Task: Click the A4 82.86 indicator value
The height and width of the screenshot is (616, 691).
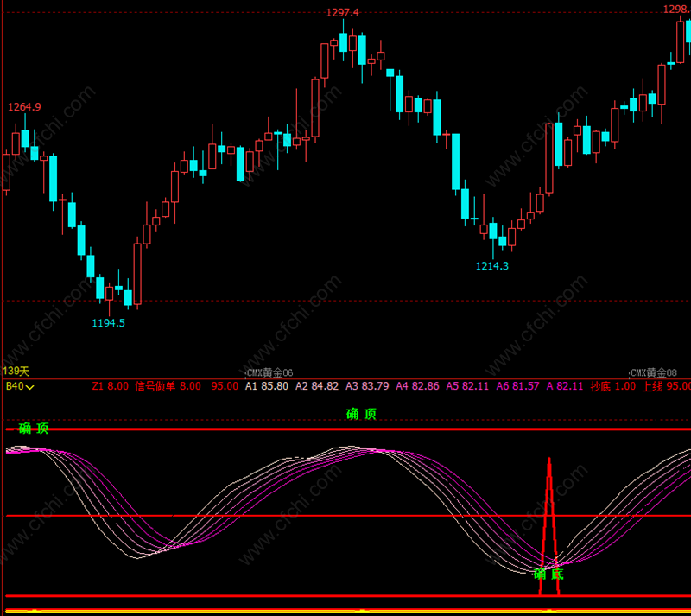Action: coord(417,386)
